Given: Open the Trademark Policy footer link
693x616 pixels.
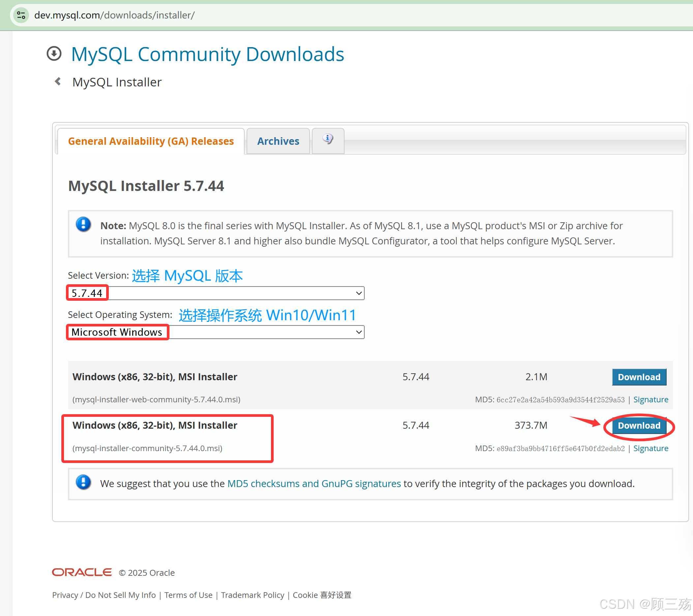Looking at the screenshot, I should point(252,595).
